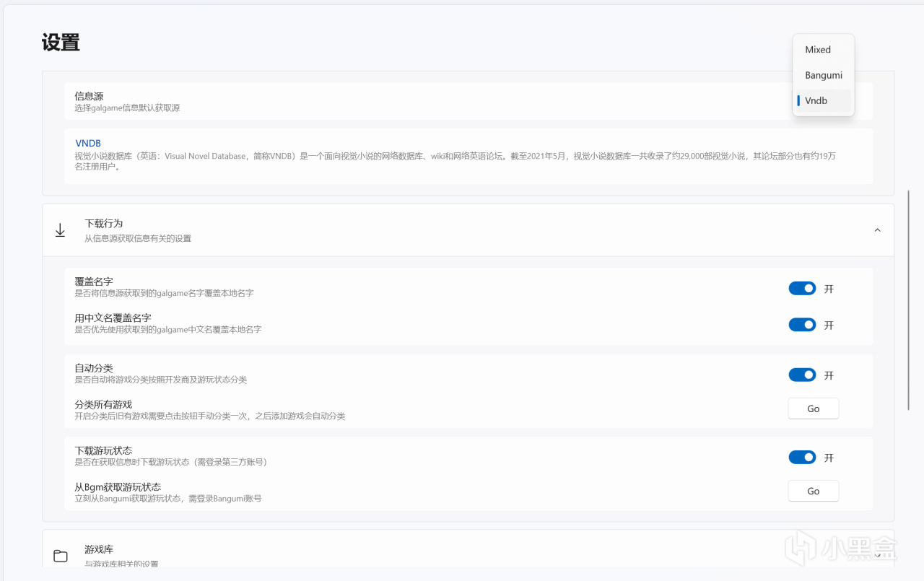Click the VNDB description paragraph
The width and height of the screenshot is (924, 581).
455,161
